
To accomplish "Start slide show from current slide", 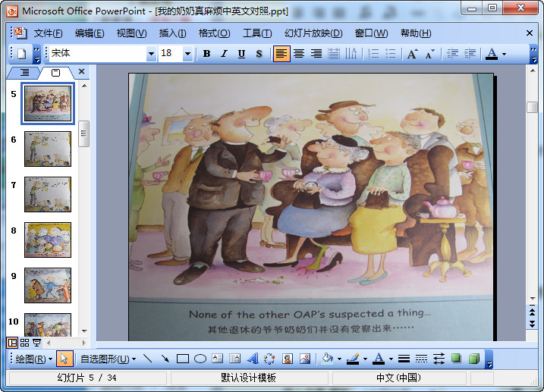I will [x=36, y=343].
